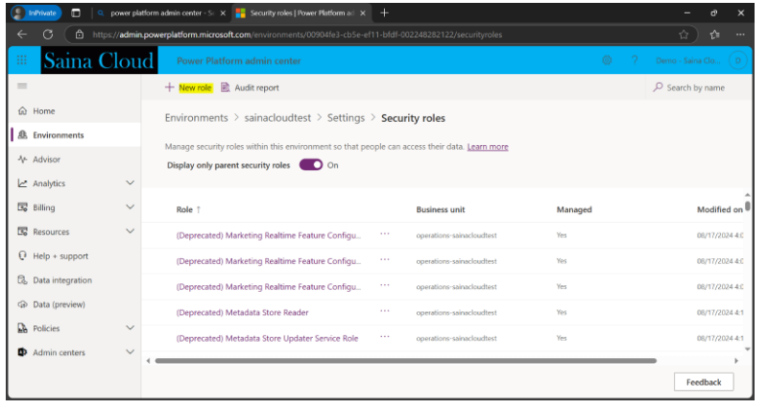Click the browser address bar URL
The height and width of the screenshot is (410, 768).
pos(297,35)
